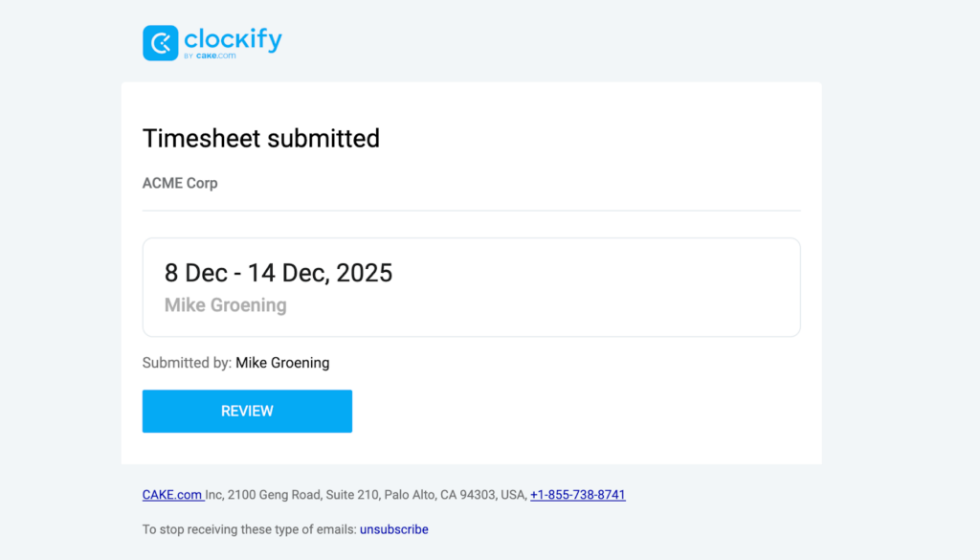Click the 'Submitted by:' label
The height and width of the screenshot is (560, 980).
(x=187, y=363)
